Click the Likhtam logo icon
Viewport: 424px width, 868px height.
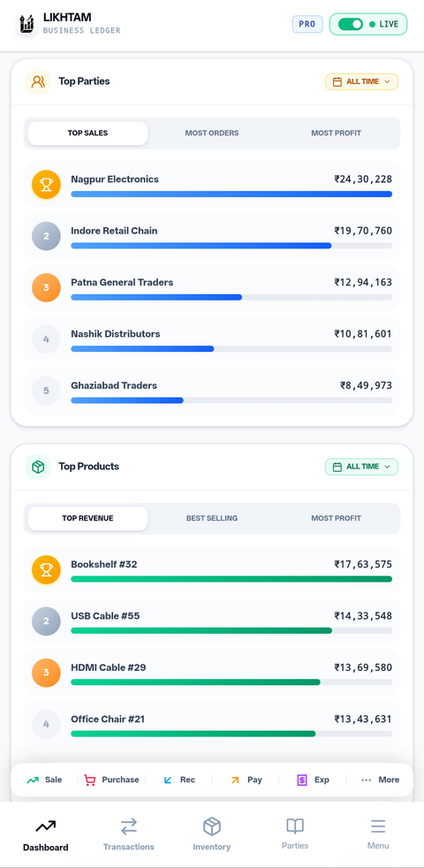coord(26,25)
